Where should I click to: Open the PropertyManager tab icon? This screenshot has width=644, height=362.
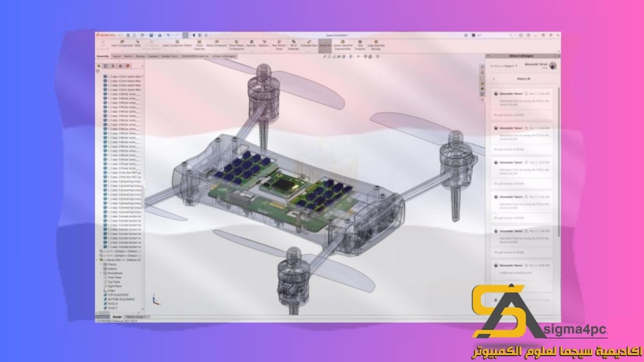coord(106,66)
